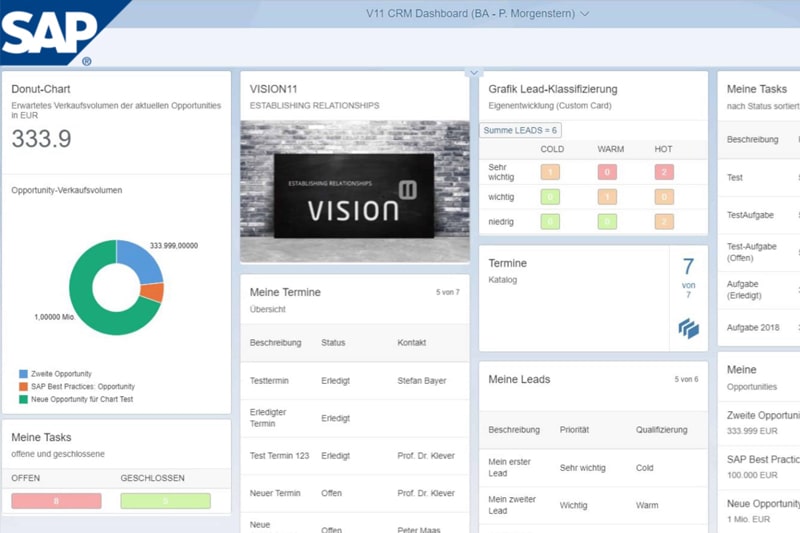Viewport: 800px width, 533px height.
Task: Click Kontakt column header in Meine Termine
Action: click(x=411, y=343)
